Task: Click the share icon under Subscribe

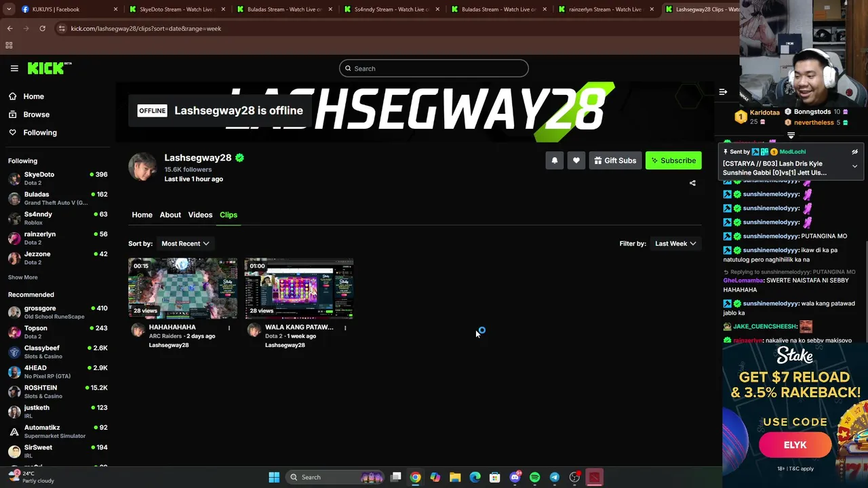Action: click(692, 183)
